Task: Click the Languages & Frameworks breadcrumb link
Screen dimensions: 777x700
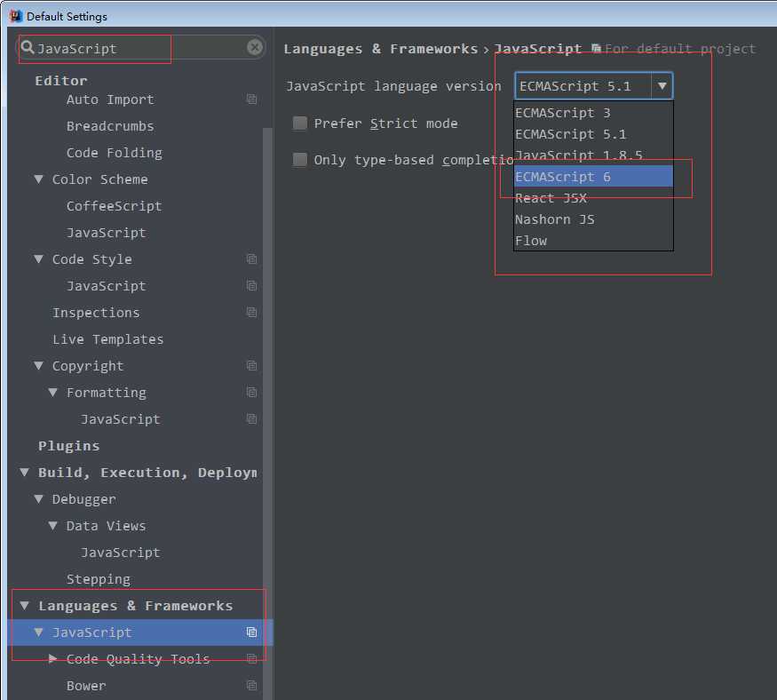Action: (380, 49)
